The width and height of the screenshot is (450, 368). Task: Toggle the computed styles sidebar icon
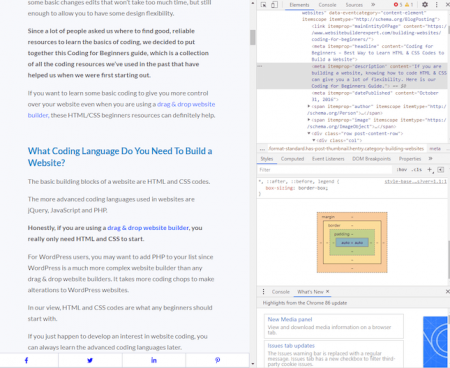coord(441,170)
